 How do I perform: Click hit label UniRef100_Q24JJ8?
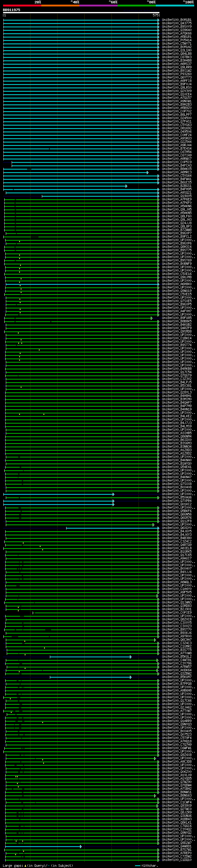[177, 224]
